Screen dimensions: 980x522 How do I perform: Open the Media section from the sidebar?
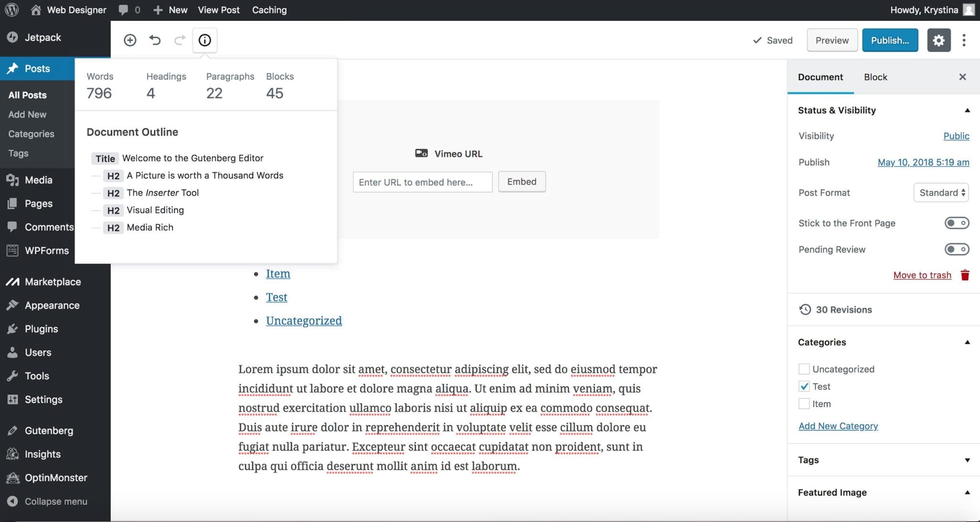[38, 180]
